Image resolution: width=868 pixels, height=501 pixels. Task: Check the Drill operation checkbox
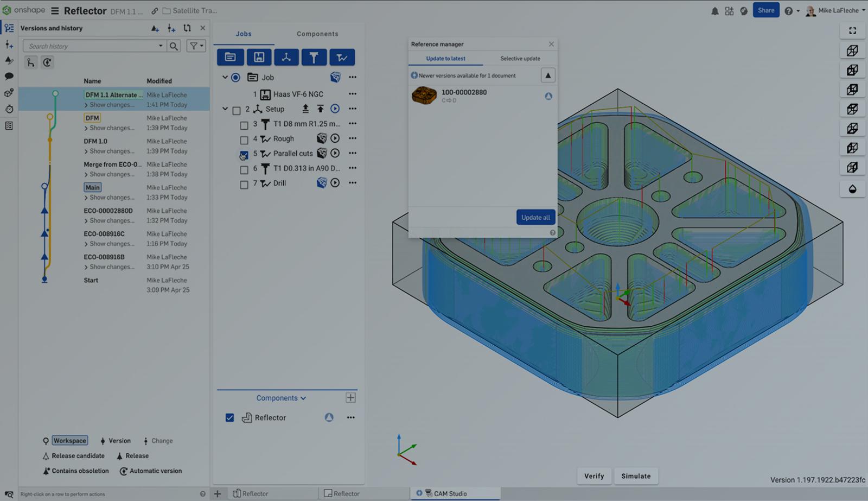(244, 185)
